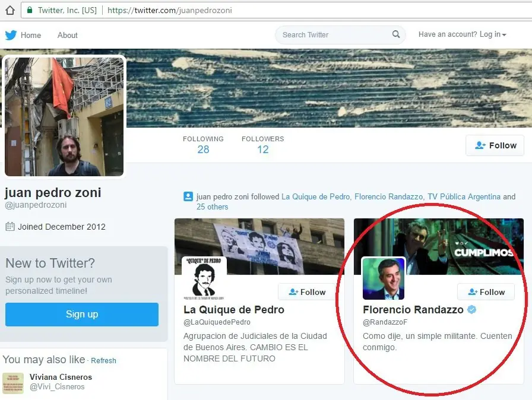View the Followers count of 12
The image size is (532, 400).
click(262, 145)
